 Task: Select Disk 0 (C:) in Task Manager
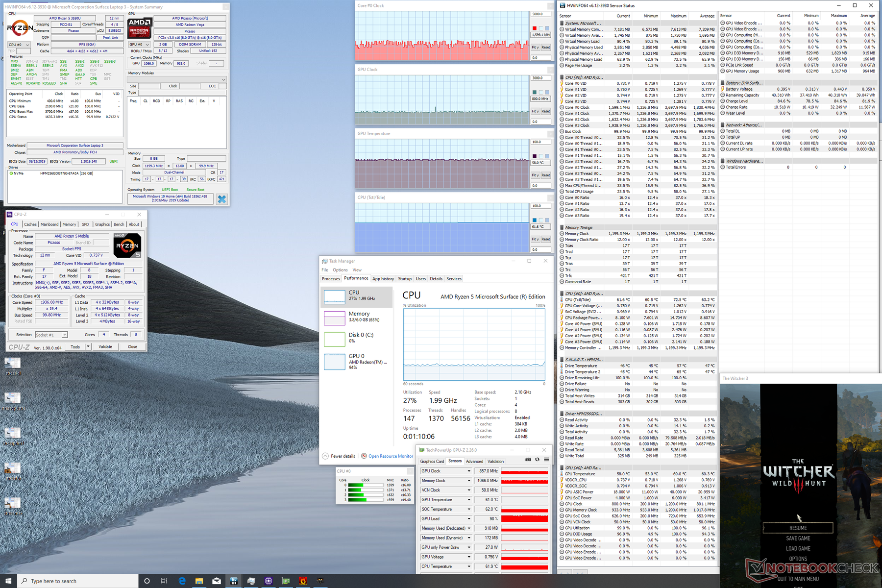pyautogui.click(x=357, y=339)
